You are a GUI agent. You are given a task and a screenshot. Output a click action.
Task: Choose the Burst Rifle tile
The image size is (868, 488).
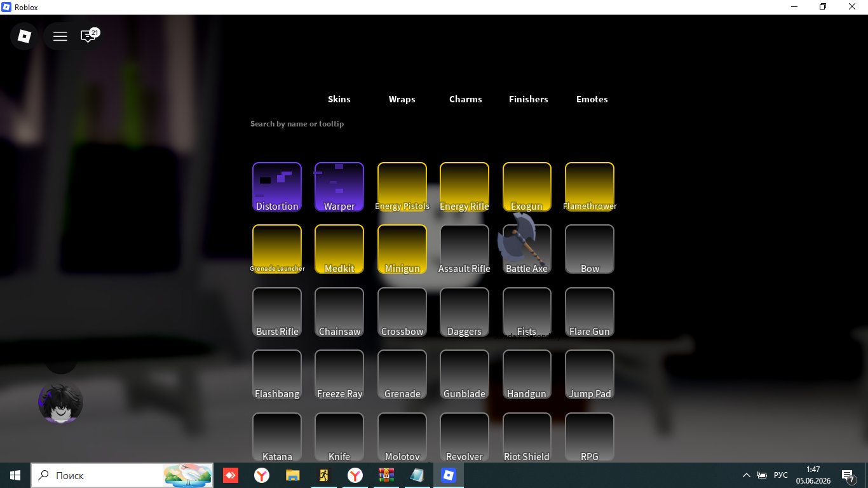coord(277,312)
